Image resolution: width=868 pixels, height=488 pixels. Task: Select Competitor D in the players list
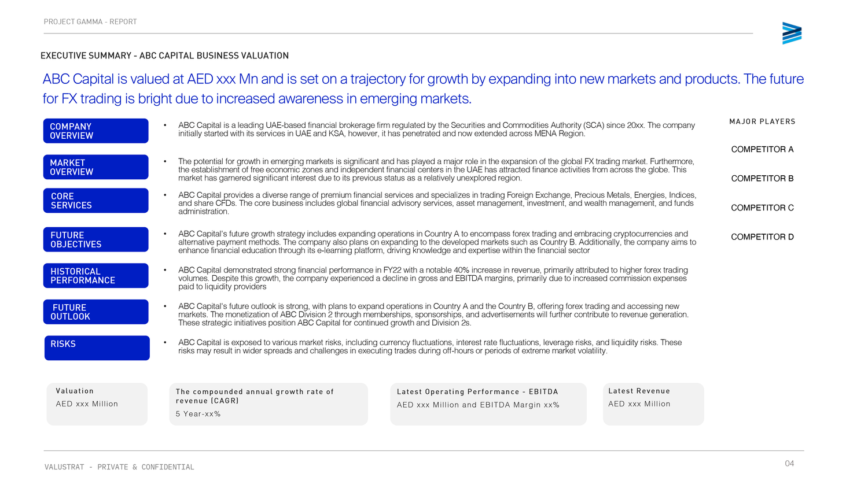point(762,237)
